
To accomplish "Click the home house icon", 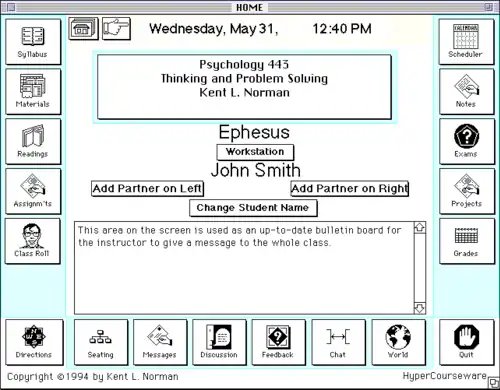I will pos(83,29).
